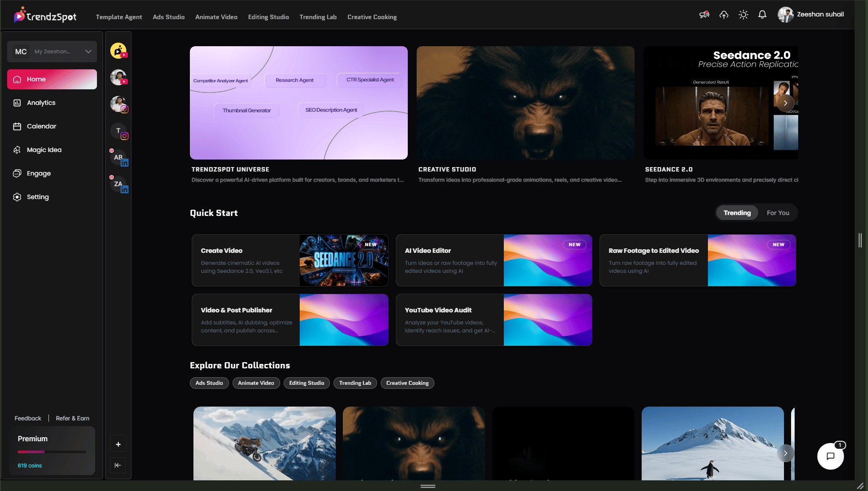The image size is (868, 491).
Task: Filter collections by Creative Cooking chip
Action: pos(407,383)
